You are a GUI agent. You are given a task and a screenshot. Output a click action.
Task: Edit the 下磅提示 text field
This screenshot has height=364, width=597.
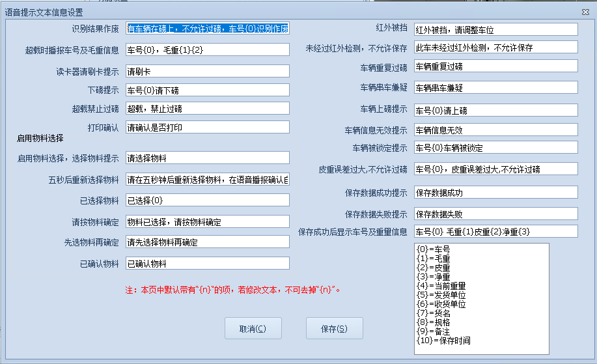click(207, 90)
